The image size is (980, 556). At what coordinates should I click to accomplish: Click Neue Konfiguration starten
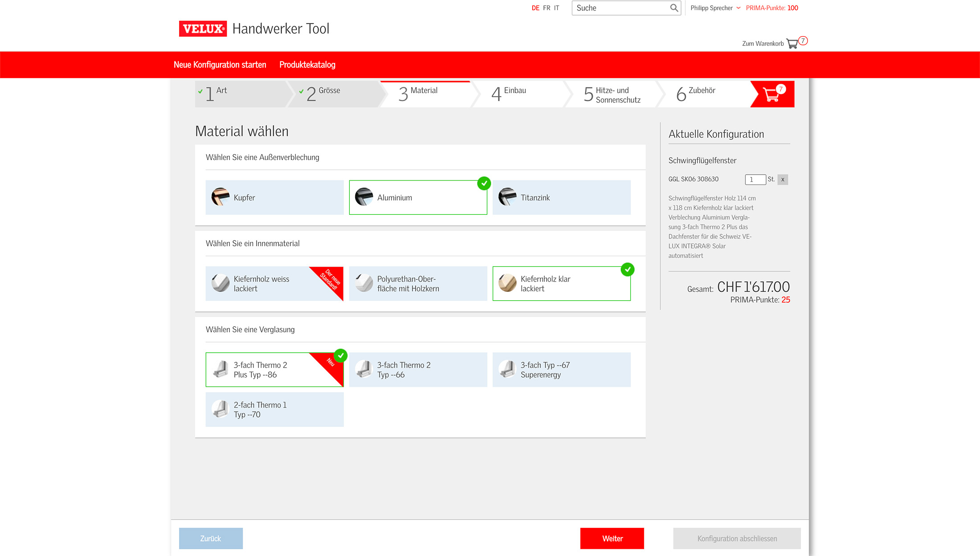coord(220,65)
